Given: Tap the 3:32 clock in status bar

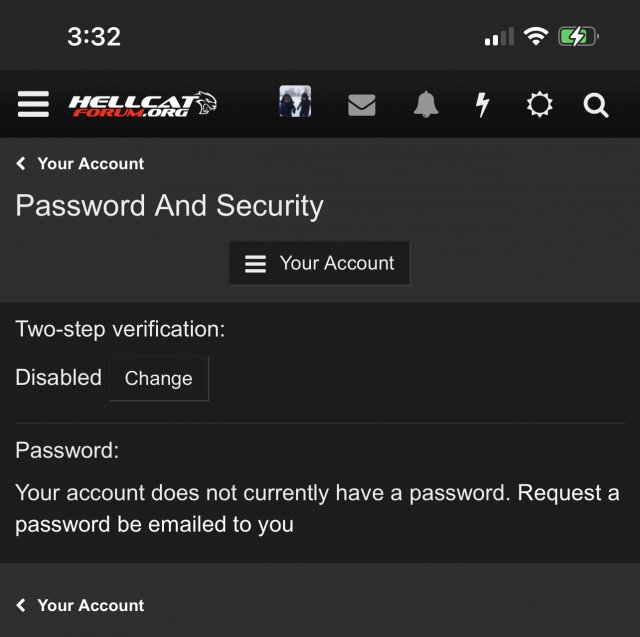Looking at the screenshot, I should 94,37.
